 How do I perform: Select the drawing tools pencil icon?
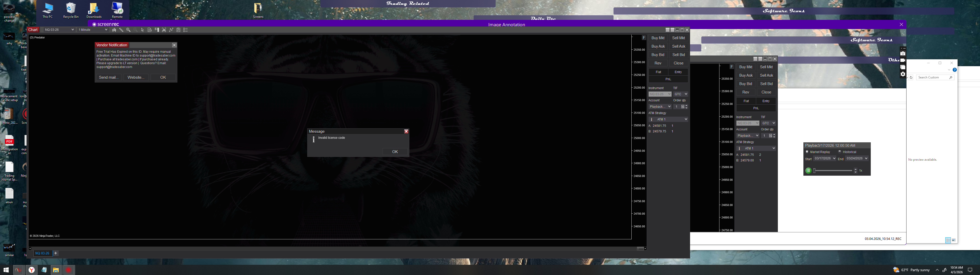pyautogui.click(x=121, y=30)
